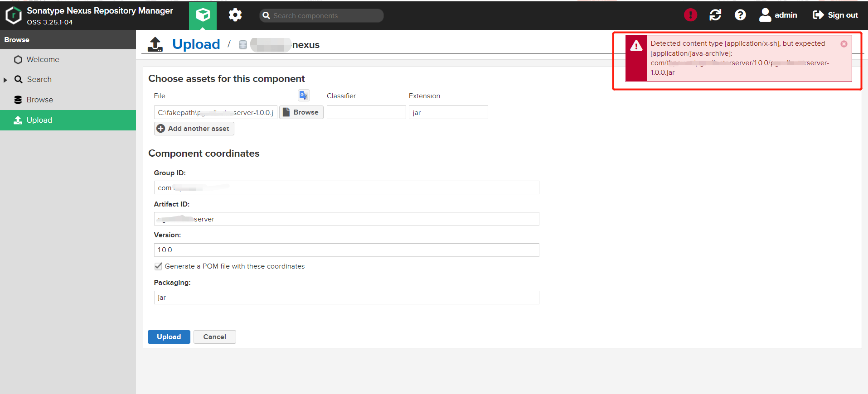Click the magnifier icon in the search box
868x394 pixels.
tap(267, 15)
